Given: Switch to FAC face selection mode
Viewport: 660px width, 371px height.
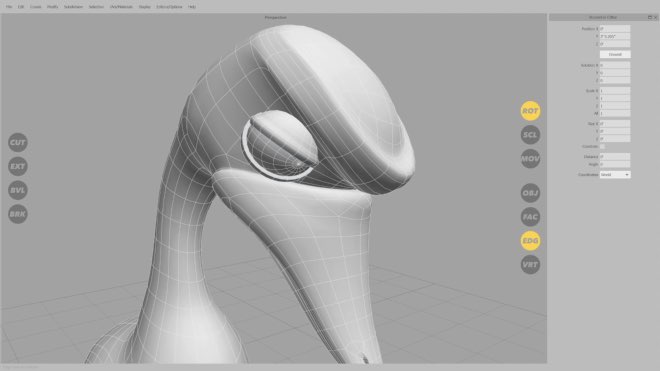Looking at the screenshot, I should (x=530, y=217).
